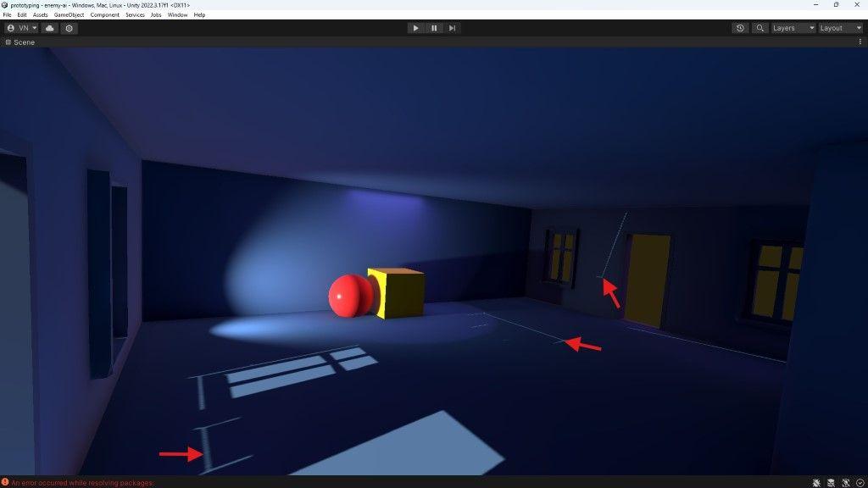This screenshot has height=488, width=868.
Task: Activate the Search everything icon
Action: coord(759,27)
